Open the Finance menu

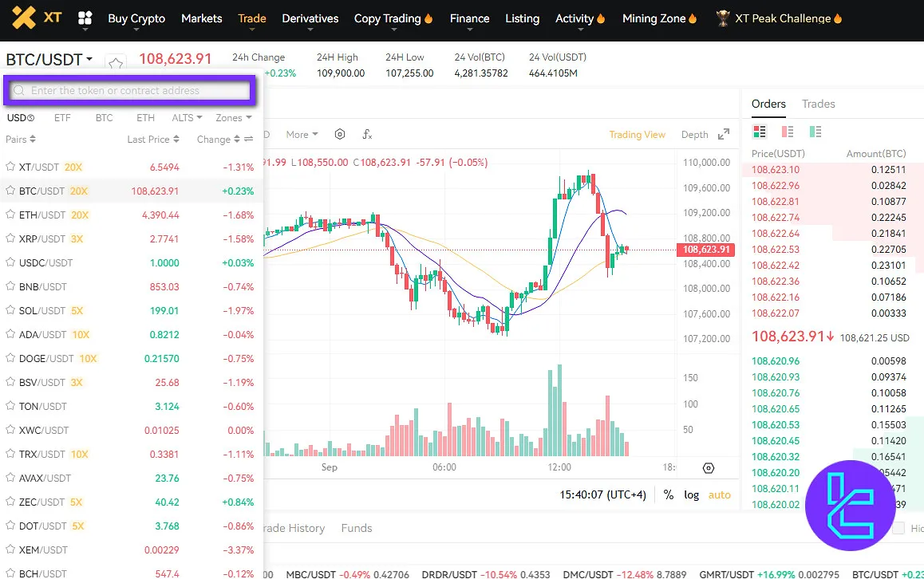[469, 18]
